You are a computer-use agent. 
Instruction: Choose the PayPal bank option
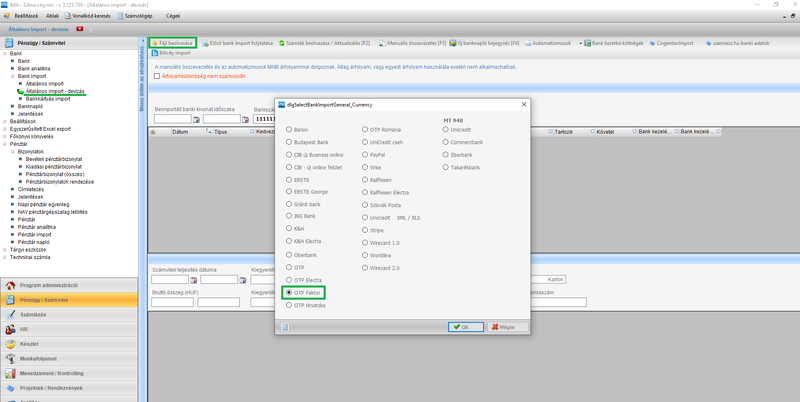366,155
